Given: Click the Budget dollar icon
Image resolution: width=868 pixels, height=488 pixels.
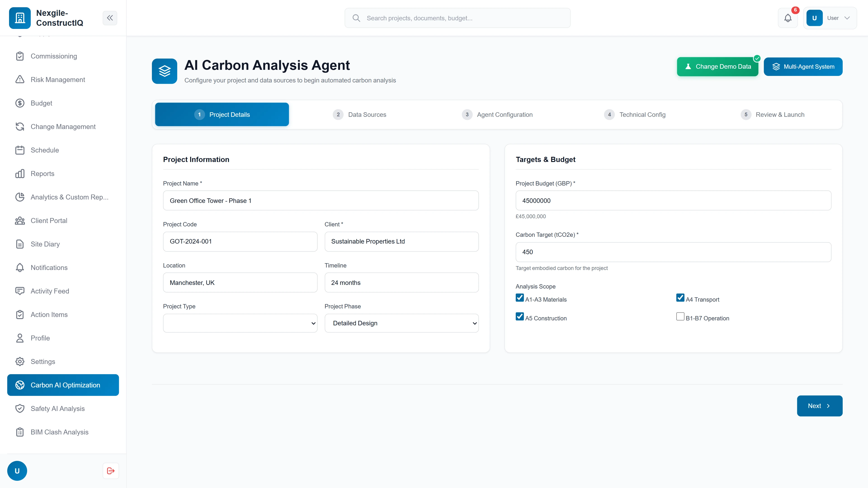Looking at the screenshot, I should click(20, 103).
